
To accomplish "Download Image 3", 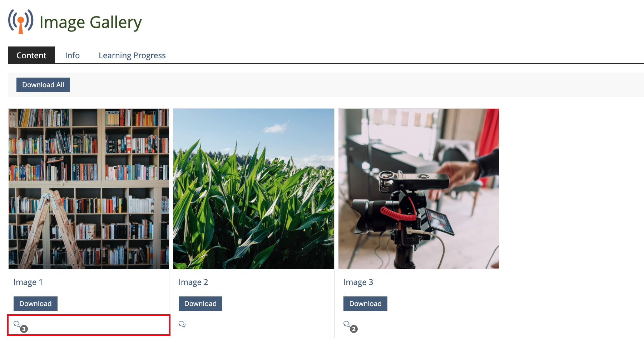I will click(365, 304).
